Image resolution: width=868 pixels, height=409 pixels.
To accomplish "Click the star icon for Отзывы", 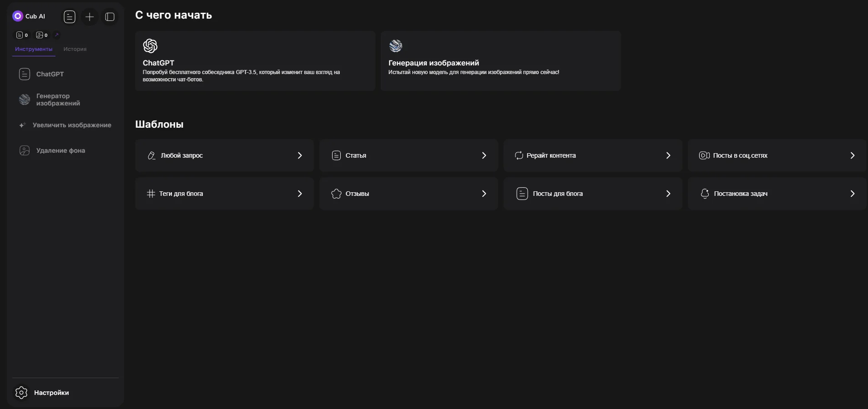I will click(336, 194).
